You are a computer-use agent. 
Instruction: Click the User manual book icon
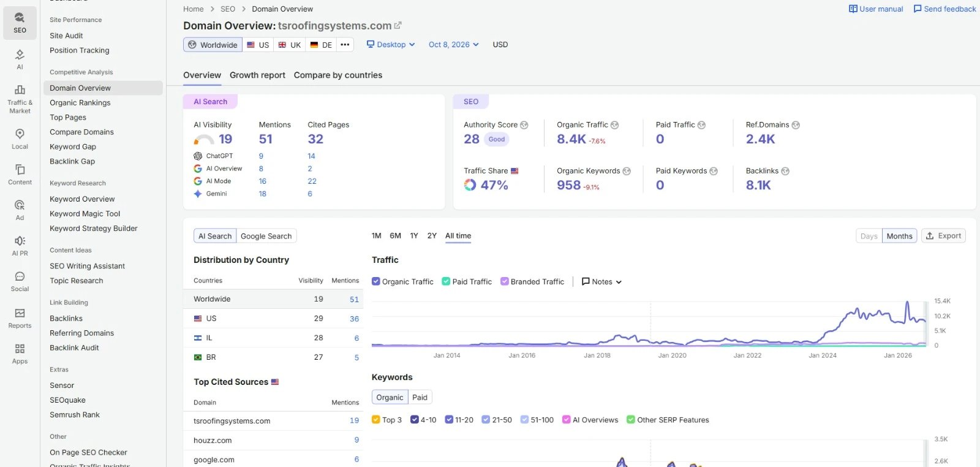pos(853,9)
